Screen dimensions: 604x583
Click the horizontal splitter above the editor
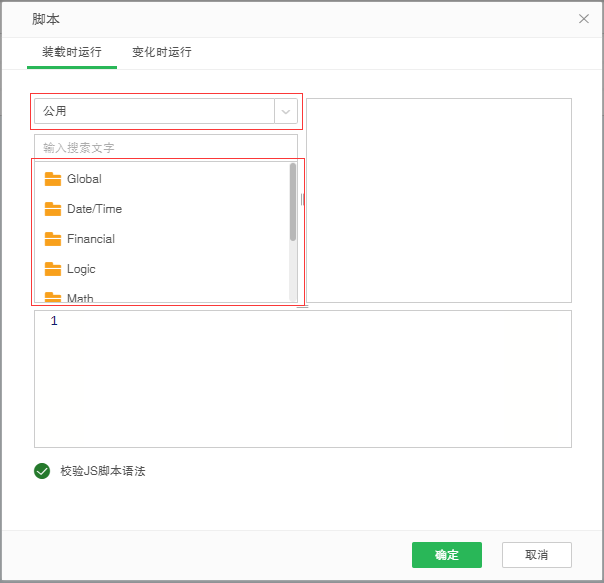(302, 306)
